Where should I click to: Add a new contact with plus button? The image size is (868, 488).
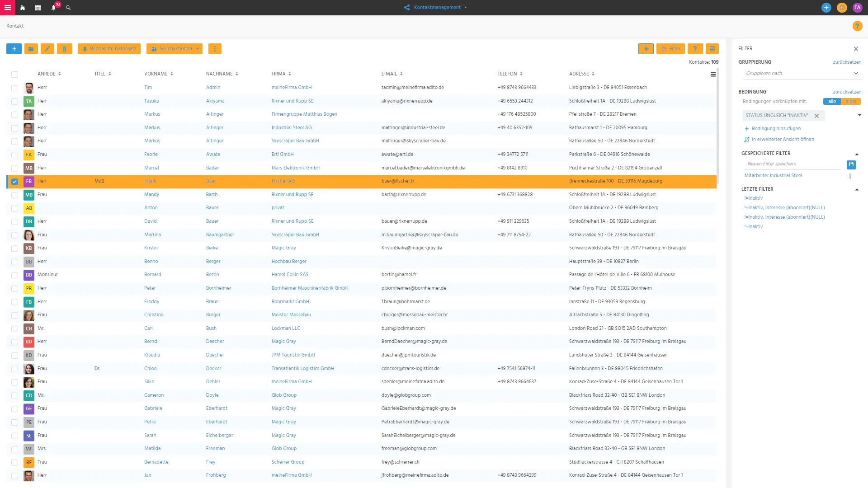(x=14, y=49)
